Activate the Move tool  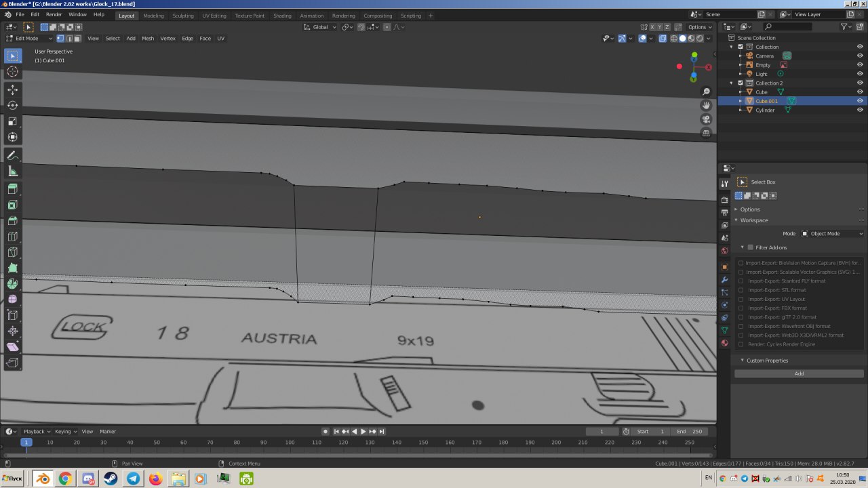pyautogui.click(x=12, y=89)
